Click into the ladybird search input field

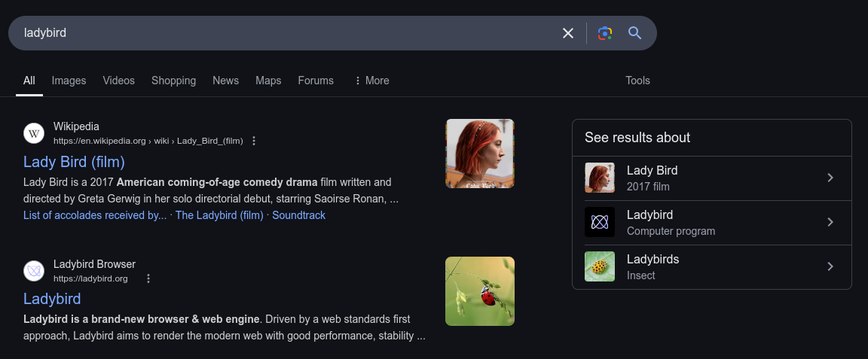tap(288, 33)
